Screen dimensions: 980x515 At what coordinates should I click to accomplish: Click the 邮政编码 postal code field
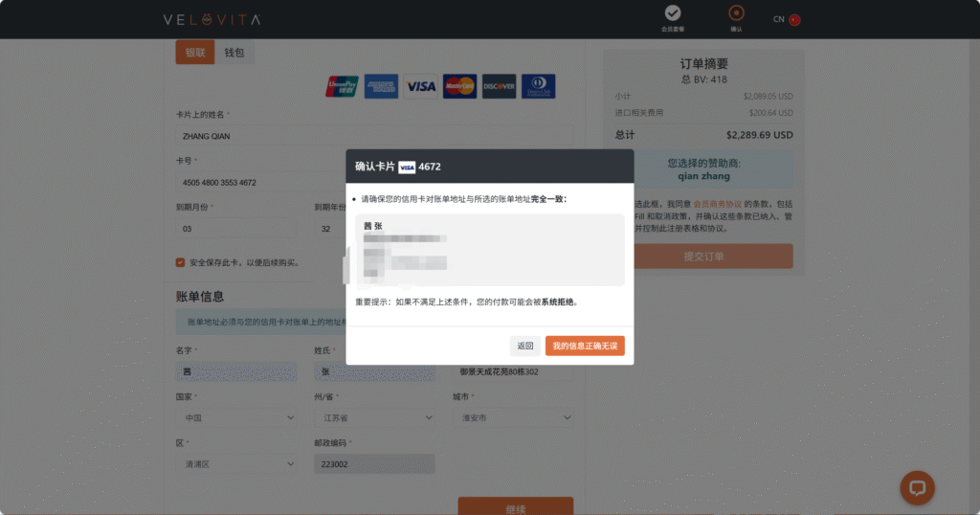374,463
